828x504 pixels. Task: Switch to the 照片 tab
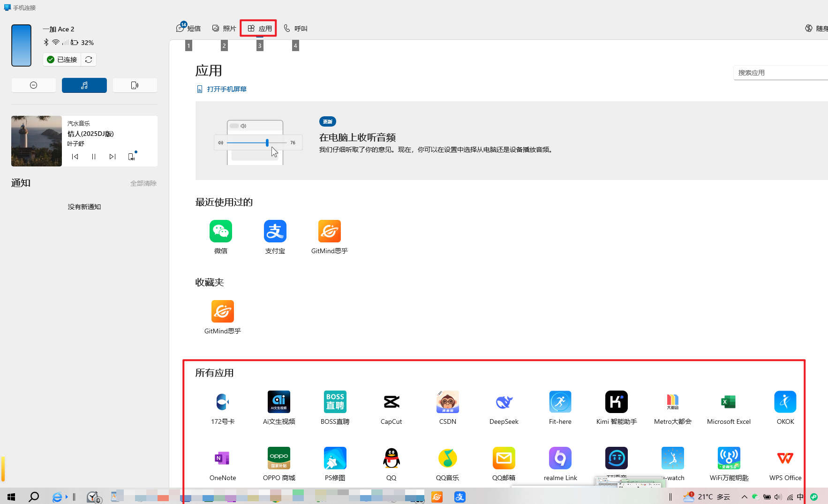[224, 28]
